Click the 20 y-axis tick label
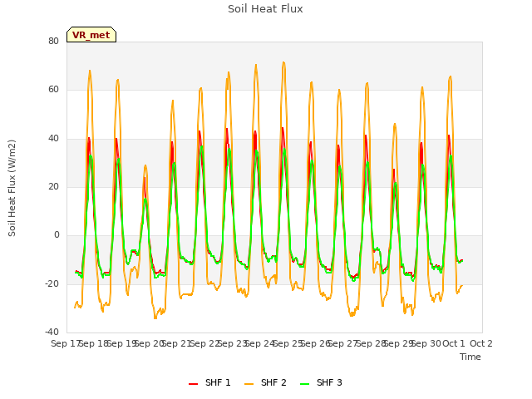This screenshot has height=399, width=532. [x=53, y=186]
